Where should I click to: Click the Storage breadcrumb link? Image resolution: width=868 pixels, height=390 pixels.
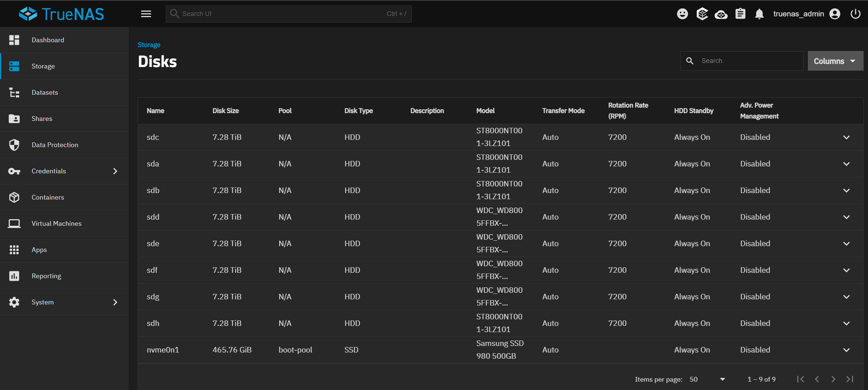tap(149, 45)
